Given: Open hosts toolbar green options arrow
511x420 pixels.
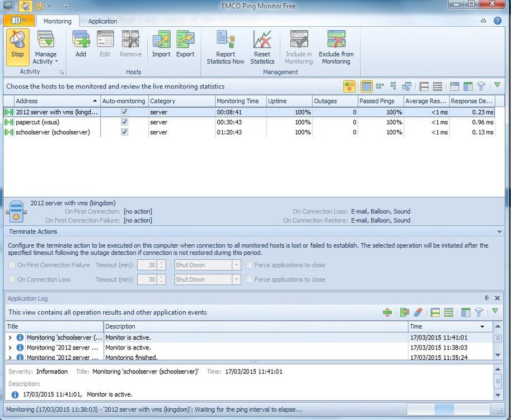Looking at the screenshot, I should (497, 85).
